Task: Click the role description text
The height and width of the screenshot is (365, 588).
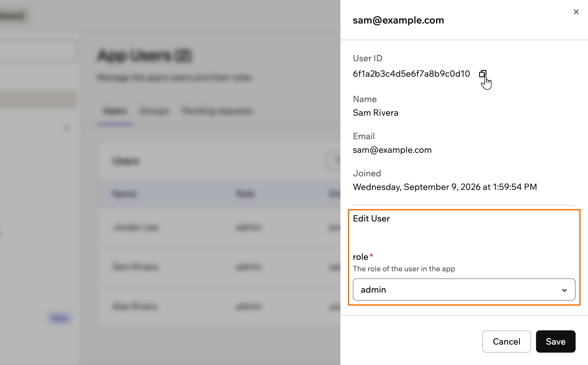Action: click(404, 269)
